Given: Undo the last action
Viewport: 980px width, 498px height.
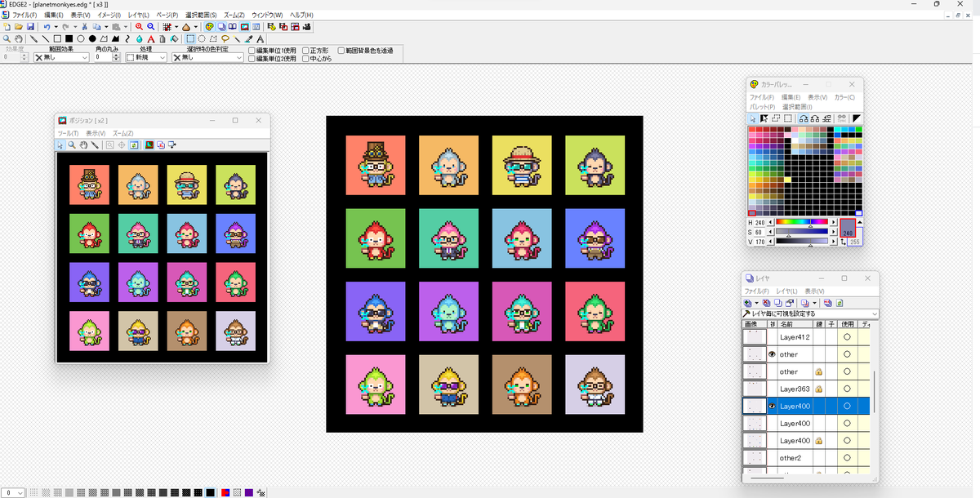Looking at the screenshot, I should click(47, 27).
